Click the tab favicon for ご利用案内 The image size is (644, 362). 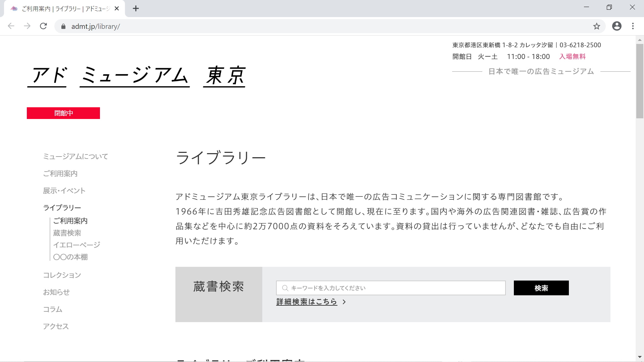[14, 9]
